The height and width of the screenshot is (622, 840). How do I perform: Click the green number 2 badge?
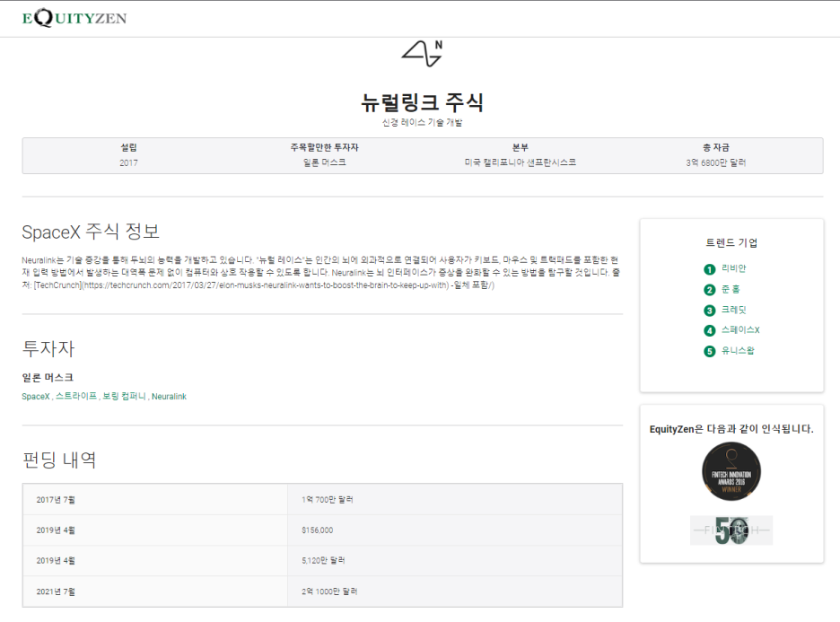pos(709,290)
